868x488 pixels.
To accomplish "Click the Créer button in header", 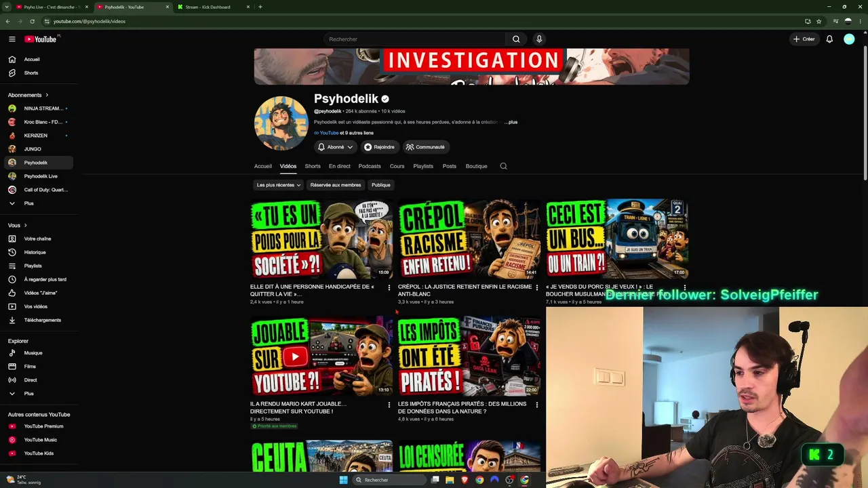I will pos(804,39).
